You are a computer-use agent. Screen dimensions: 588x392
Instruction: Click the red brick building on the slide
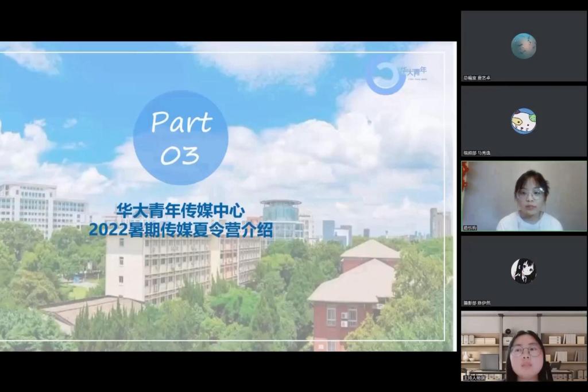click(350, 298)
